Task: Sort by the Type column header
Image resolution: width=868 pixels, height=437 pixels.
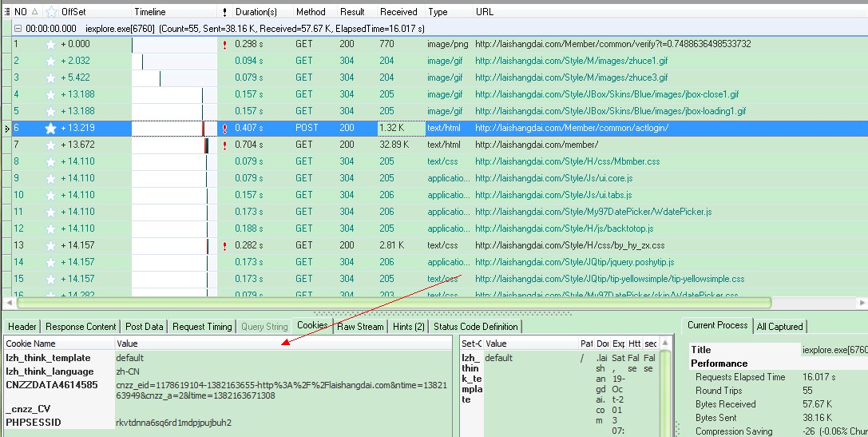Action: [438, 12]
